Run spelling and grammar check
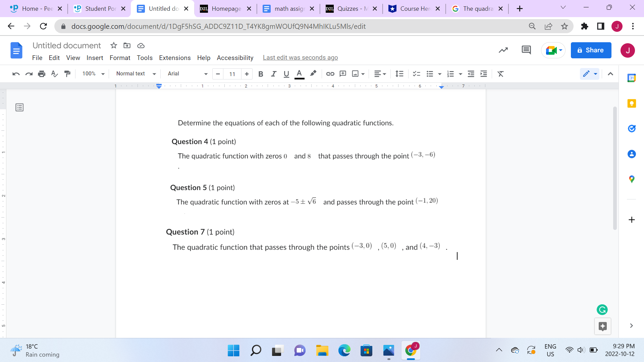 [54, 74]
